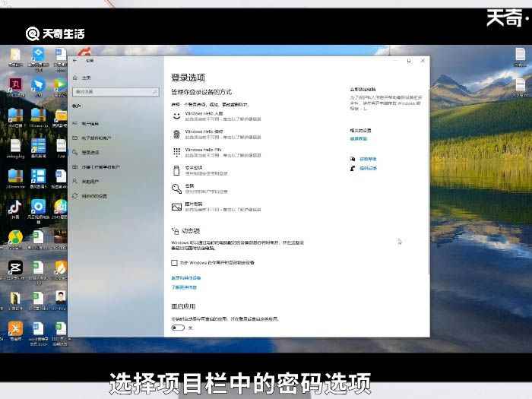Expand Windows Hello PIN keypad option
This screenshot has width=532, height=399.
(x=217, y=152)
